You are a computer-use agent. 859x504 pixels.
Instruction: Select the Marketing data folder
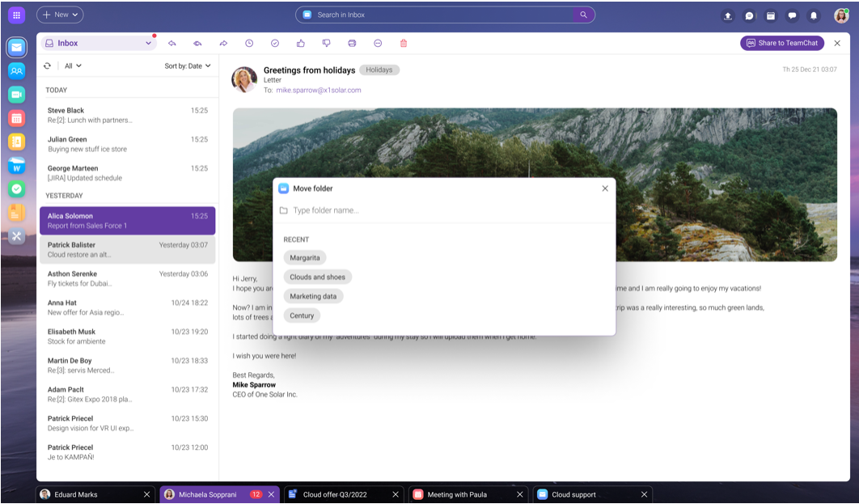click(x=313, y=296)
